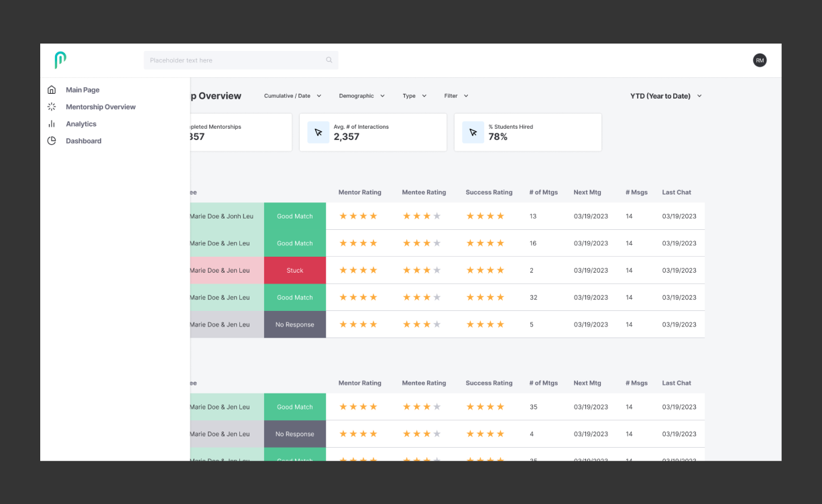
Task: Click the Mentor Rating stars in first row
Action: point(359,216)
